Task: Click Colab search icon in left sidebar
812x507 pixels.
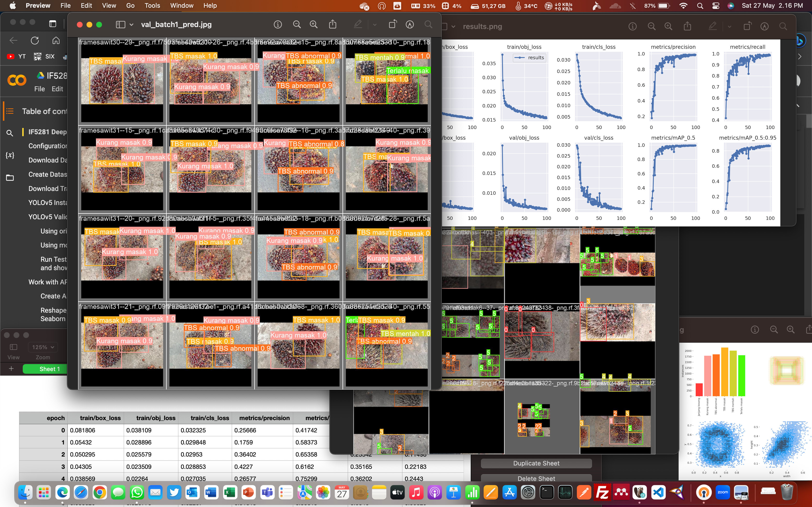Action: [x=10, y=133]
